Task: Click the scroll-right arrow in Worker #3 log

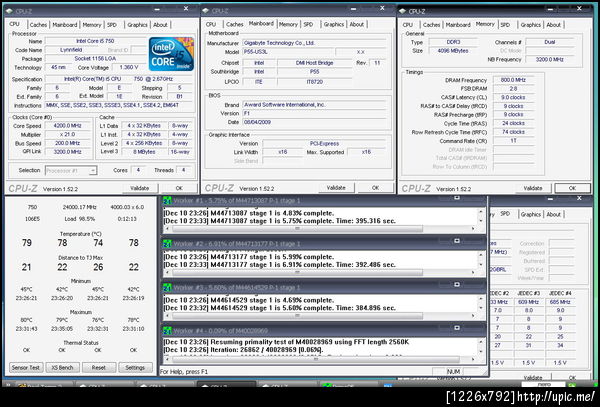Action: coord(473,316)
